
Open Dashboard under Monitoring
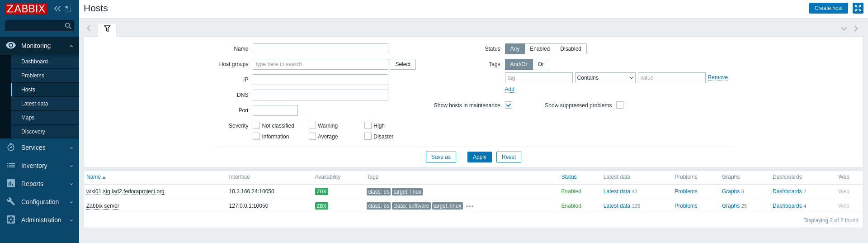click(x=45, y=62)
